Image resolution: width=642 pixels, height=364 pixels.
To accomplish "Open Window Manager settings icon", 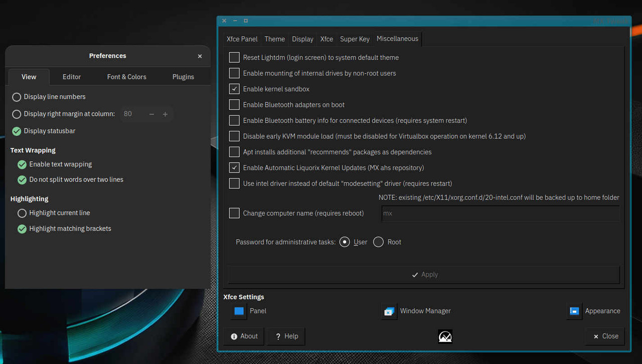I will [x=389, y=311].
